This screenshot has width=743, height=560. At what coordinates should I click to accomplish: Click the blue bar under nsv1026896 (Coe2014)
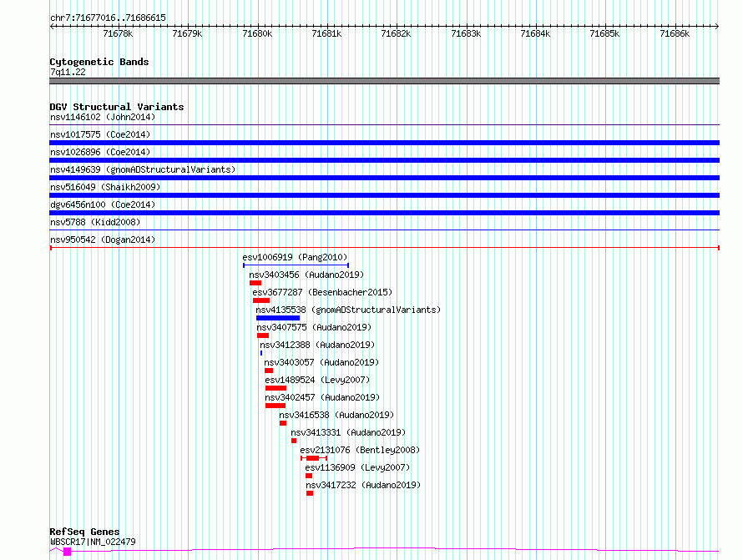tap(384, 160)
